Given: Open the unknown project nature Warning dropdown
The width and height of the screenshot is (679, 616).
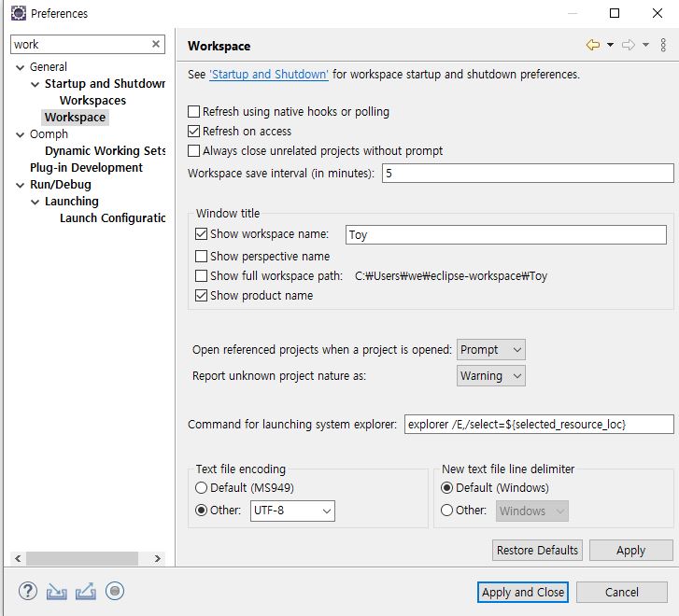Looking at the screenshot, I should pyautogui.click(x=491, y=376).
